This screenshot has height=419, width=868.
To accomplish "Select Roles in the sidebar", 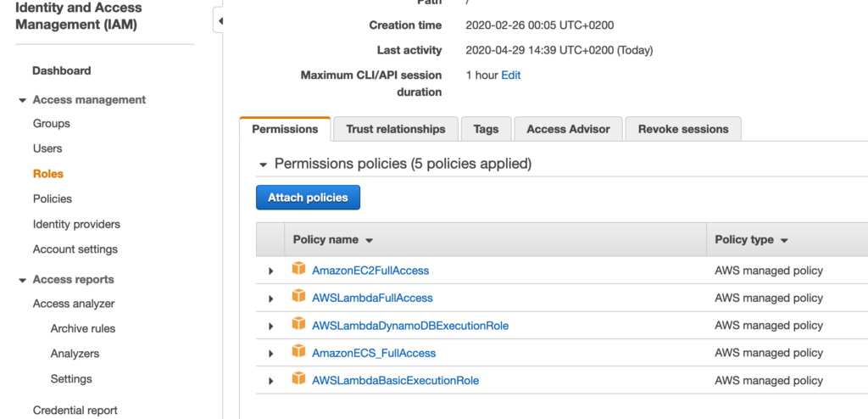I will point(48,174).
